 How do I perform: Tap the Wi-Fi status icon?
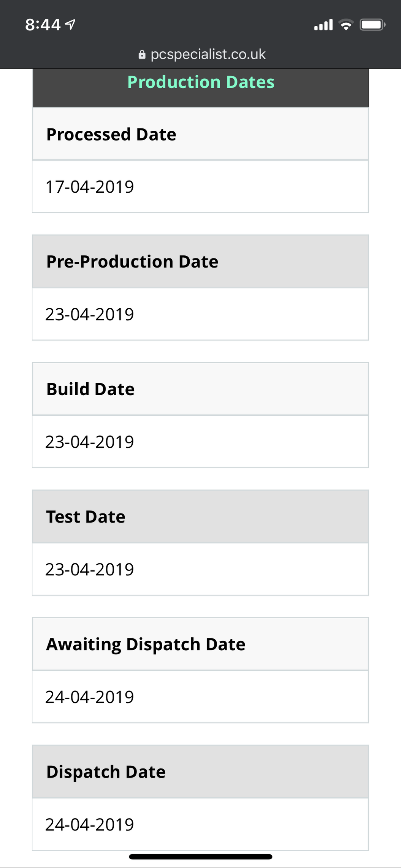pyautogui.click(x=346, y=25)
